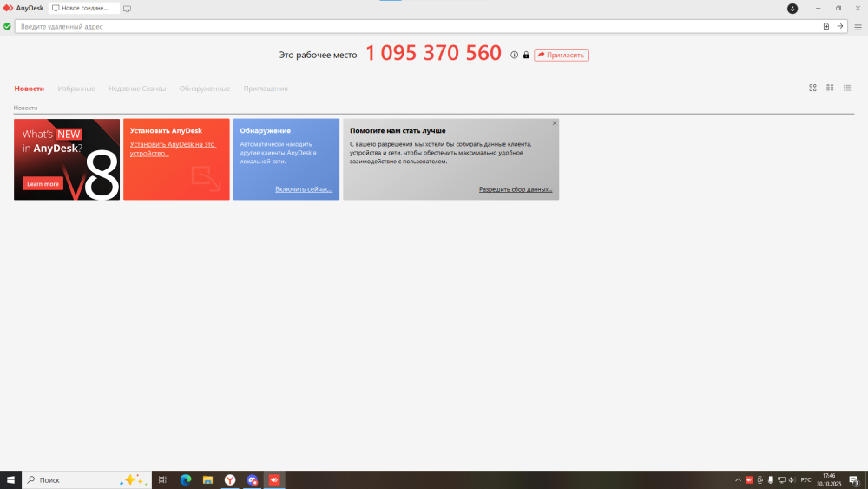Open the Избранные tab
This screenshot has height=489, width=868.
(76, 89)
